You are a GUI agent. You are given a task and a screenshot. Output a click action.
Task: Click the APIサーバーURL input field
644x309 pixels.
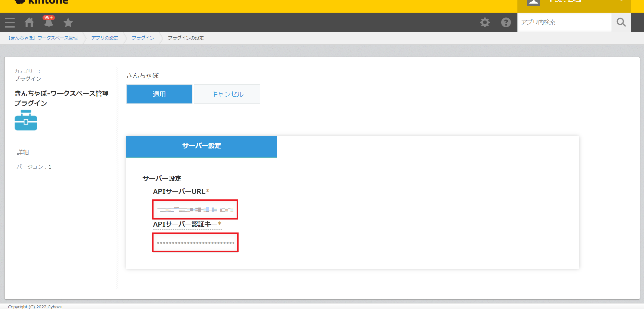(195, 209)
